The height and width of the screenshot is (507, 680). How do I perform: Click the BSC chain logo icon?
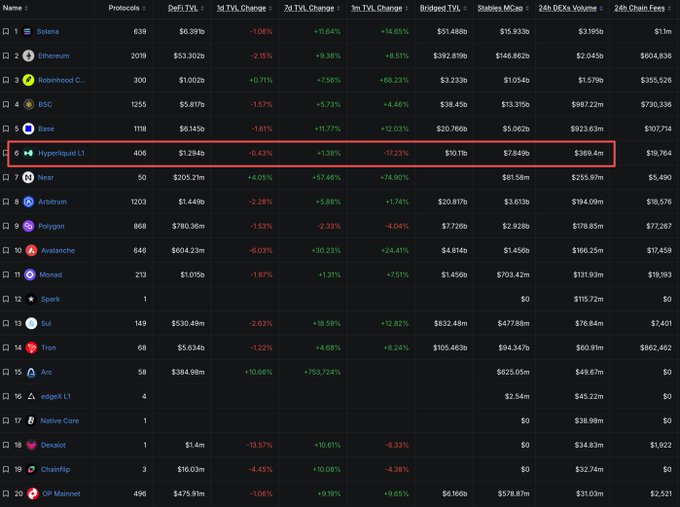click(29, 105)
